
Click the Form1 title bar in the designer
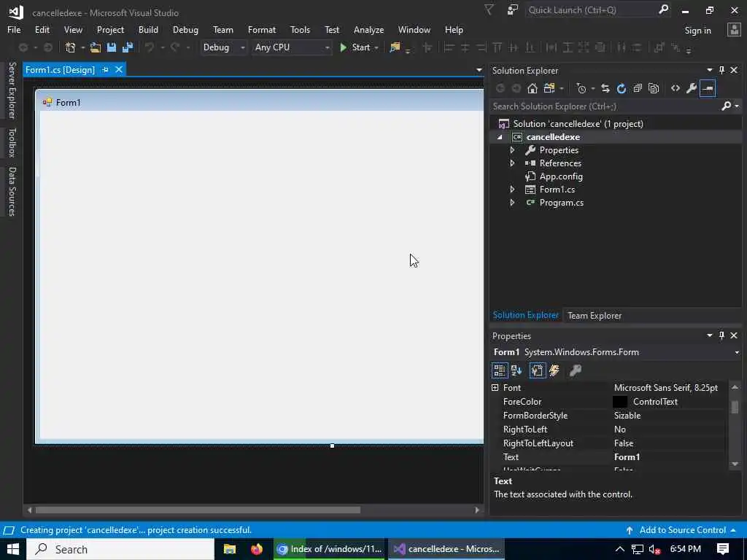point(261,102)
